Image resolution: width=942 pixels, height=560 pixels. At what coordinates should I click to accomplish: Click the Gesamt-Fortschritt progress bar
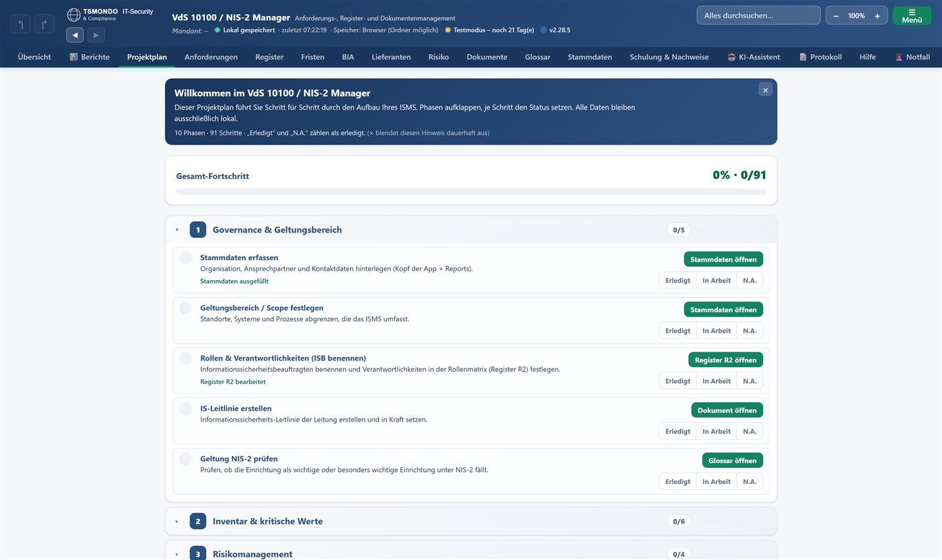click(471, 192)
